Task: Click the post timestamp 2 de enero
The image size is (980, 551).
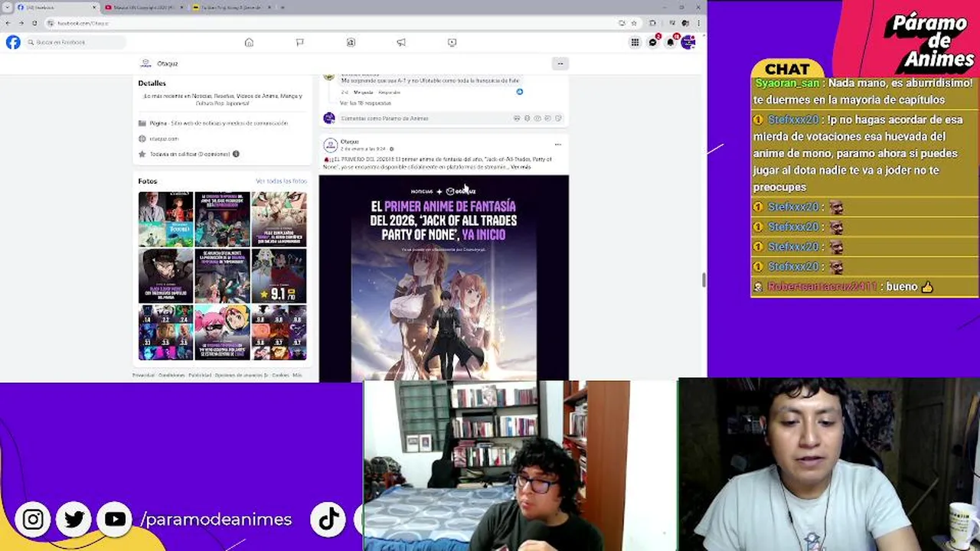Action: click(363, 149)
